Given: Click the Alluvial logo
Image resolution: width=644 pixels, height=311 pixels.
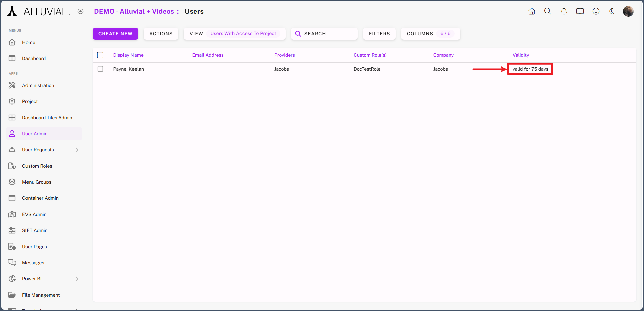Looking at the screenshot, I should (x=38, y=11).
